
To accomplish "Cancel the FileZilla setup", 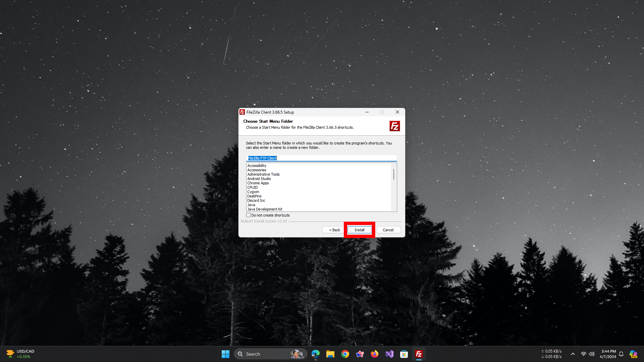I will [x=388, y=230].
